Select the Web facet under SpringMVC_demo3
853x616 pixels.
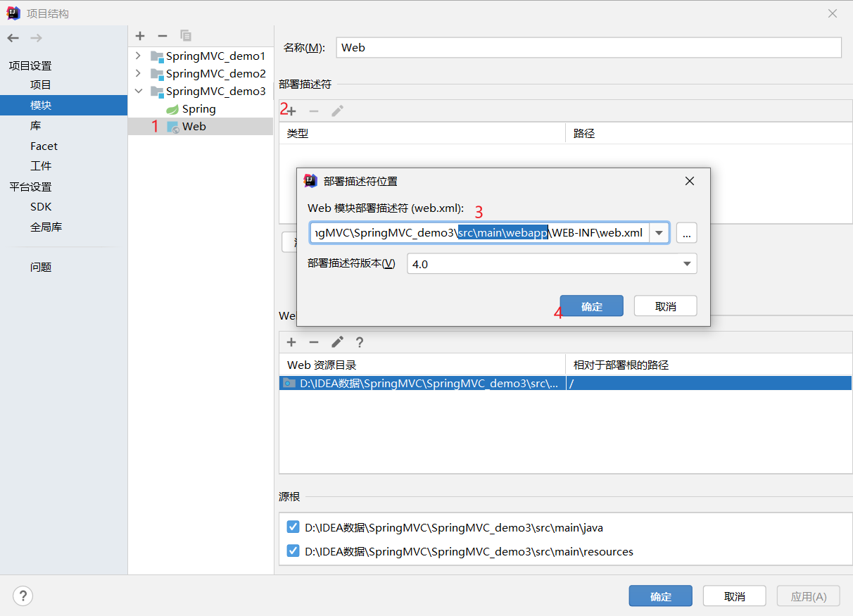tap(196, 126)
